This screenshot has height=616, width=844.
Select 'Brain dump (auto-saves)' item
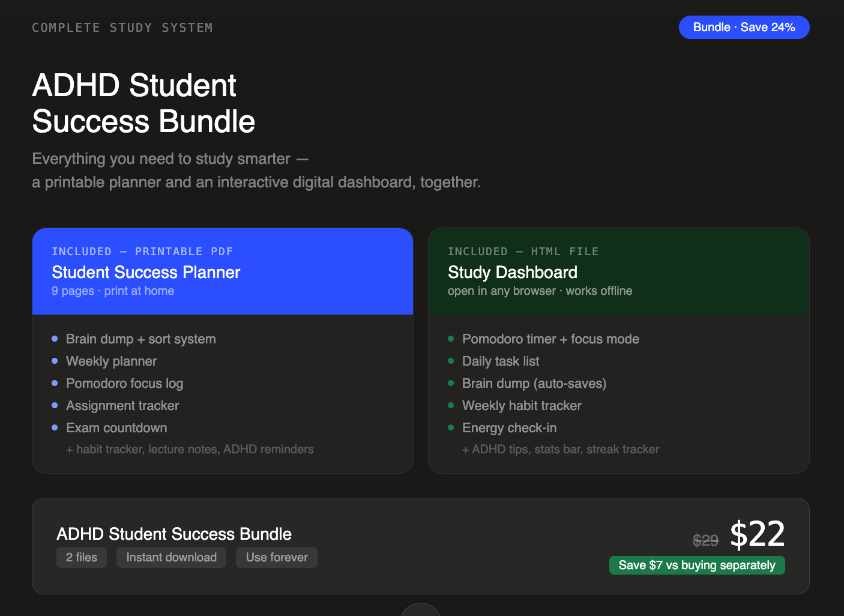pos(534,384)
